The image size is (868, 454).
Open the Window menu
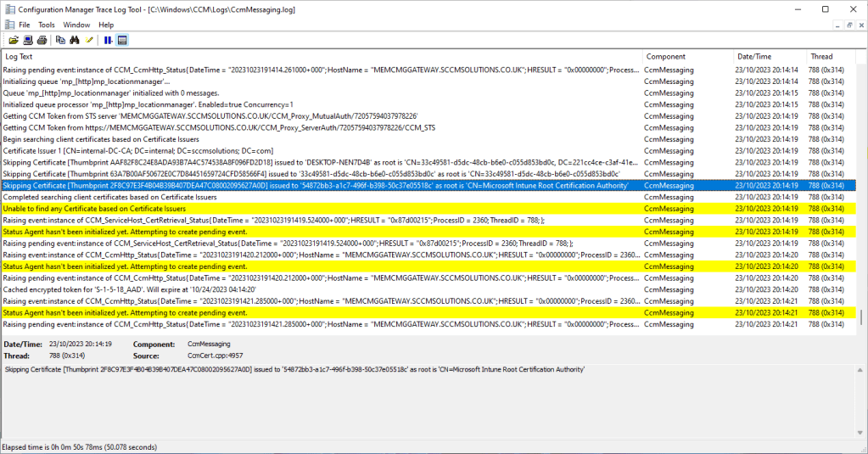[x=76, y=25]
